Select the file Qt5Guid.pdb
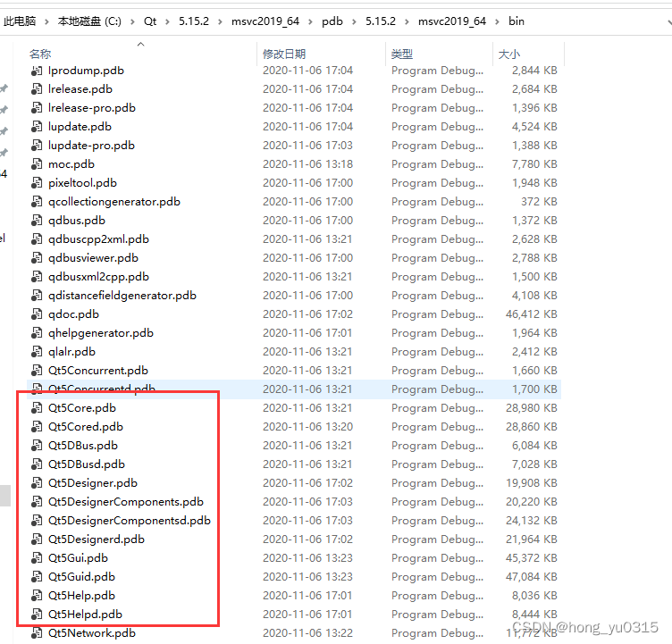Screen dimensions: 672x644 81,577
